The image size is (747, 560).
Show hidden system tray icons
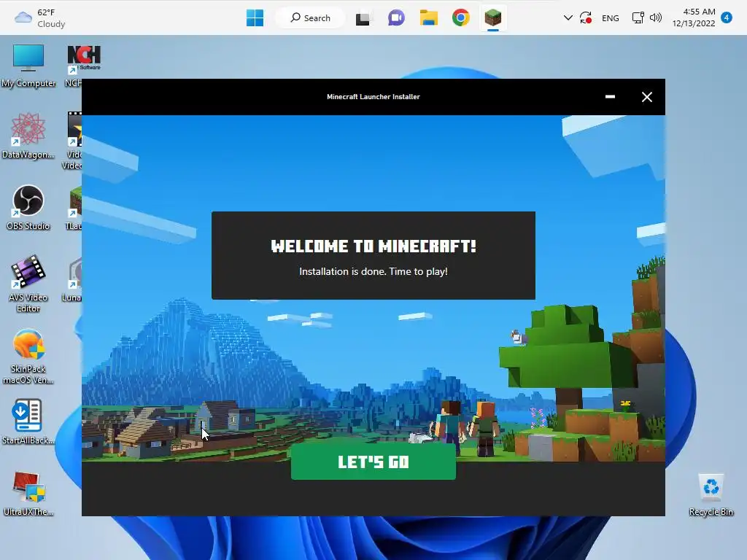pos(568,18)
